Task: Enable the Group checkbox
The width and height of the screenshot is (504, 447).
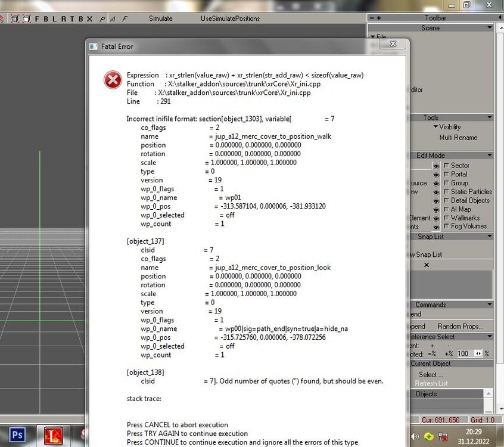Action: [446, 183]
